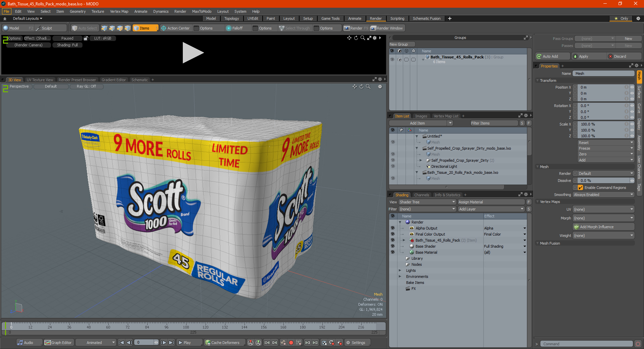644x349 pixels.
Task: Click the red record keyframe icon
Action: click(x=291, y=343)
